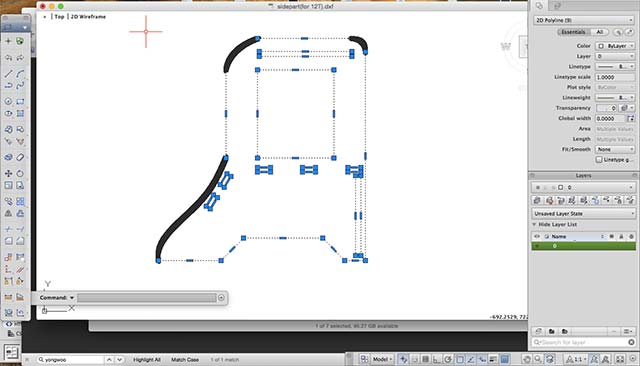Viewport: 640px width, 366px height.
Task: Click the Top view label
Action: point(60,17)
